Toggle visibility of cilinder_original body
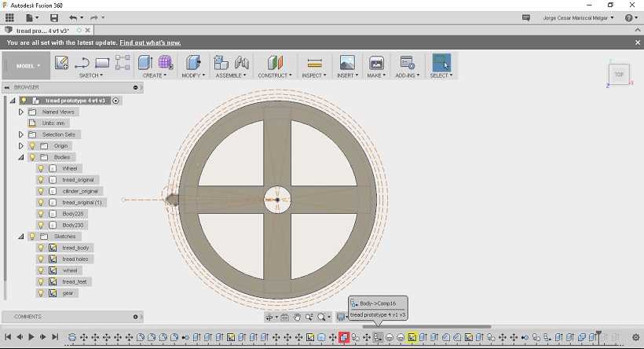This screenshot has height=349, width=644. point(41,191)
